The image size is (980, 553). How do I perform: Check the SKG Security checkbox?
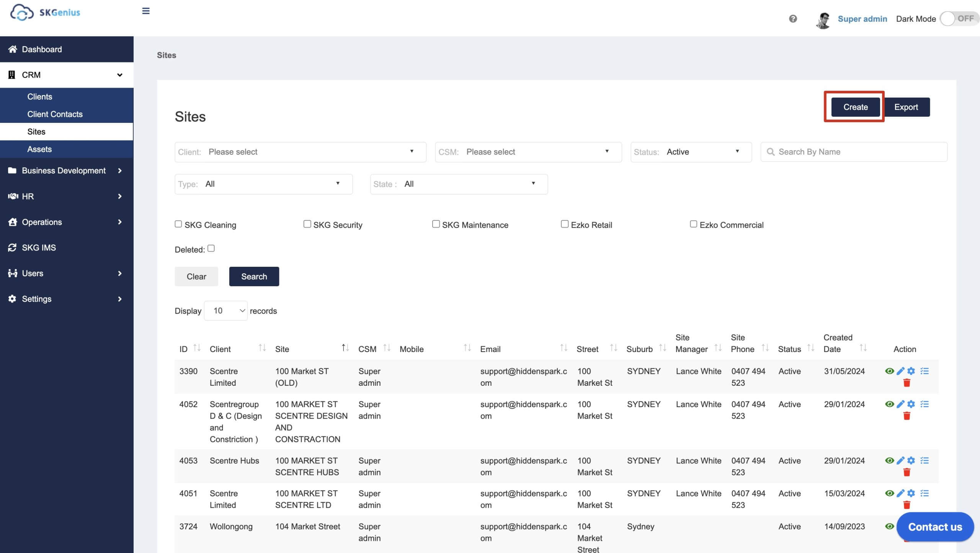[307, 224]
